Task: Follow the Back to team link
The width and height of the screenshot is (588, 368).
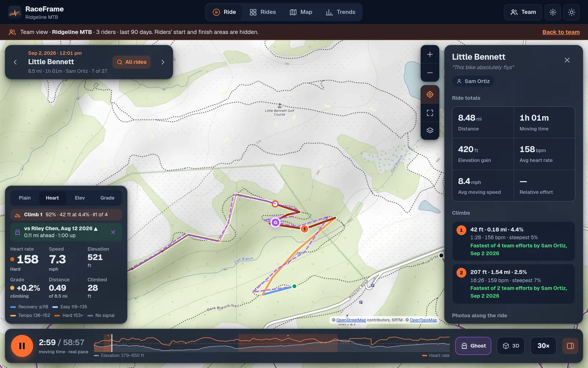Action: (561, 32)
